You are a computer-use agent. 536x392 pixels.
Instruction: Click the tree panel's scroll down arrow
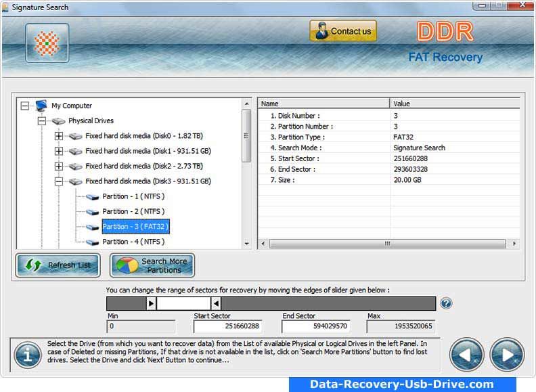coord(246,244)
